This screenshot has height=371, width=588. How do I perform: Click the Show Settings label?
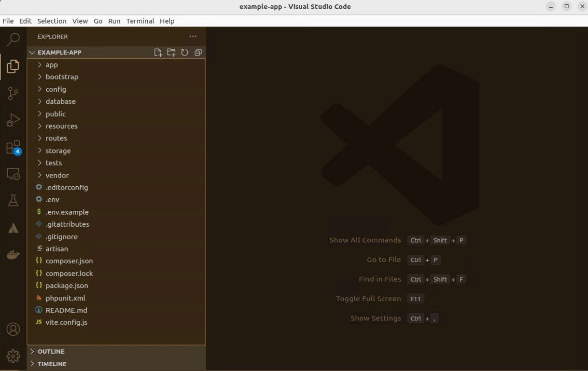(x=376, y=318)
